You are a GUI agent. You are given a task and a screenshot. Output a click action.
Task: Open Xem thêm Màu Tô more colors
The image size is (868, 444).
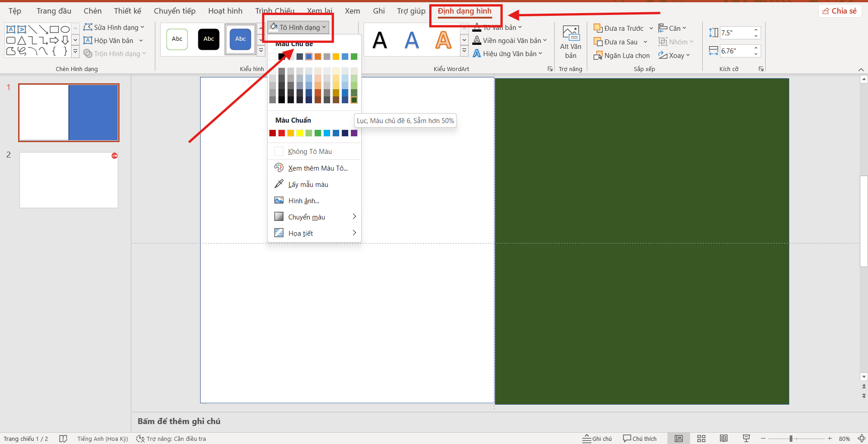(317, 168)
